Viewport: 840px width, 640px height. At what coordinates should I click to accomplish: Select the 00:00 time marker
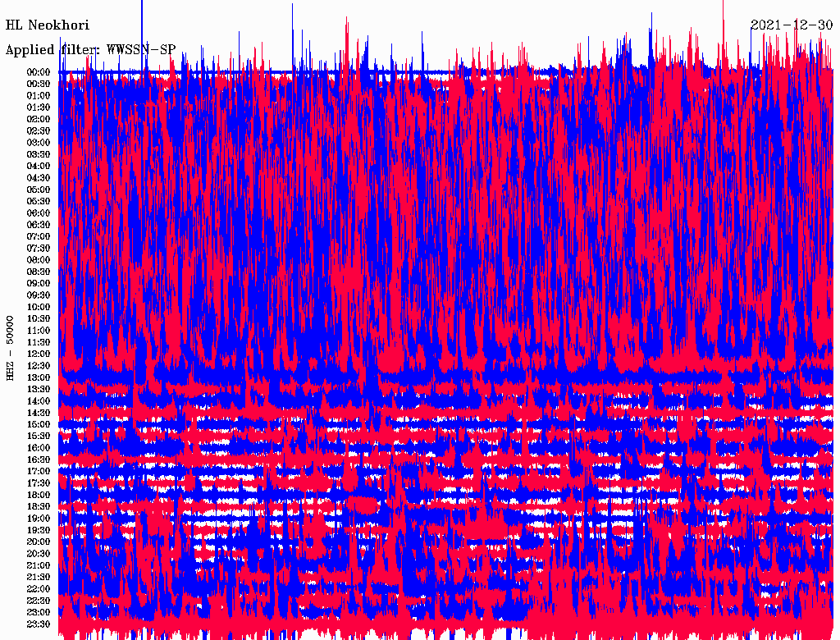coord(39,72)
